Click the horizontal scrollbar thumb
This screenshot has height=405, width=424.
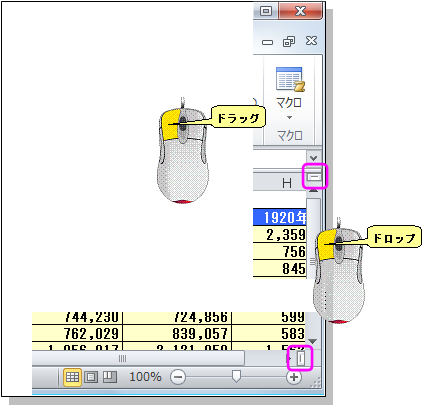pyautogui.click(x=138, y=358)
